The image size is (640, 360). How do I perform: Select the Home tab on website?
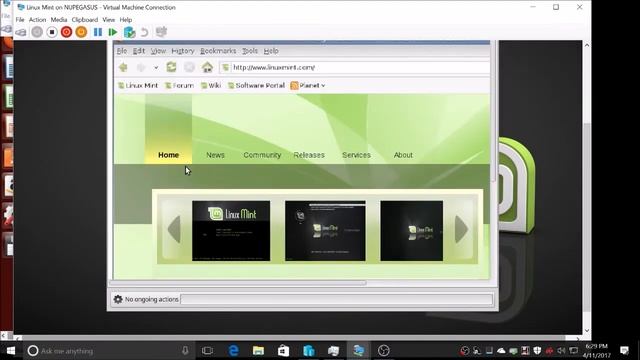(169, 155)
